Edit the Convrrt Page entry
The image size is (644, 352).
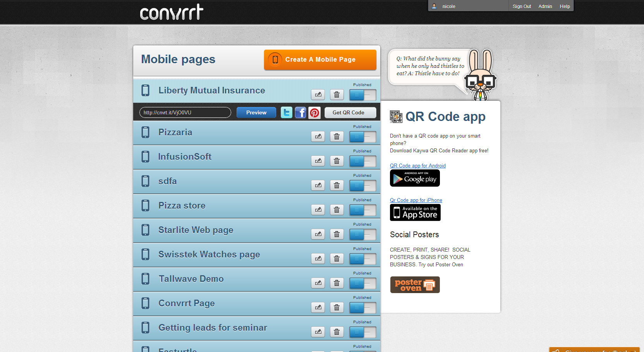(318, 307)
